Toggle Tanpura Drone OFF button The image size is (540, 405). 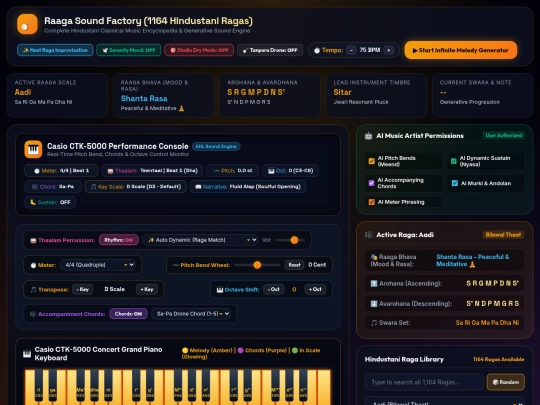[270, 50]
